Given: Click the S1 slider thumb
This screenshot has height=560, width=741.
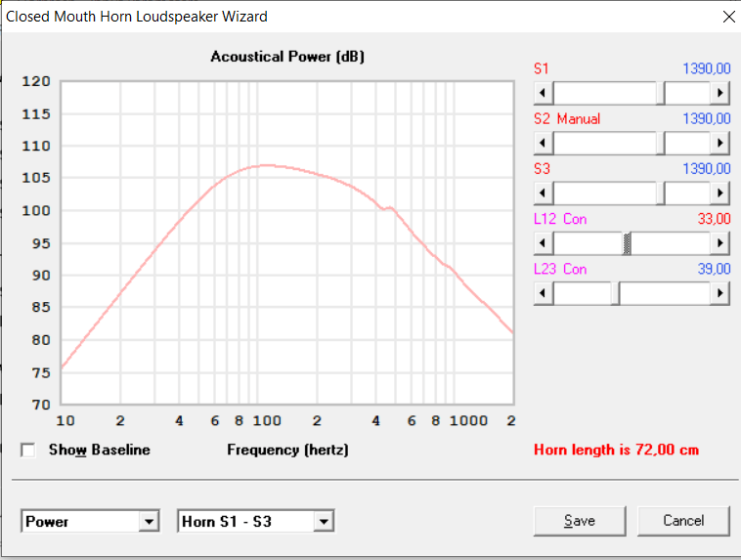Looking at the screenshot, I should pos(661,93).
